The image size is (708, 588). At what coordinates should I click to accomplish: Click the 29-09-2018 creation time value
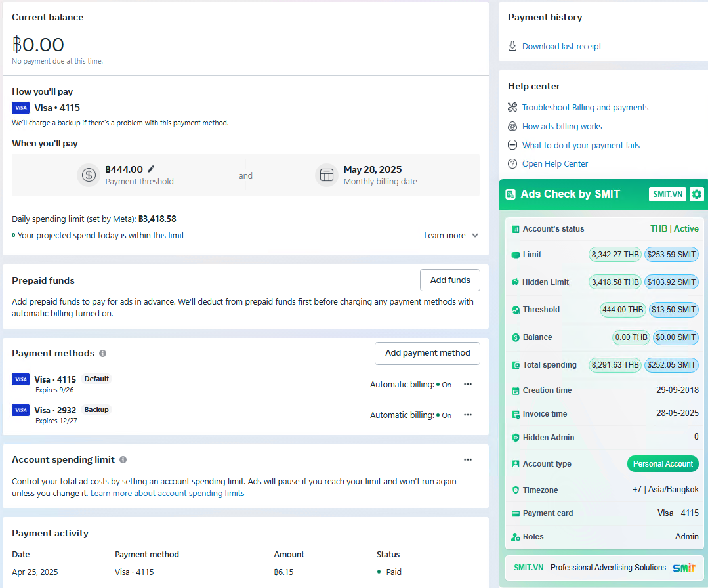(x=677, y=390)
